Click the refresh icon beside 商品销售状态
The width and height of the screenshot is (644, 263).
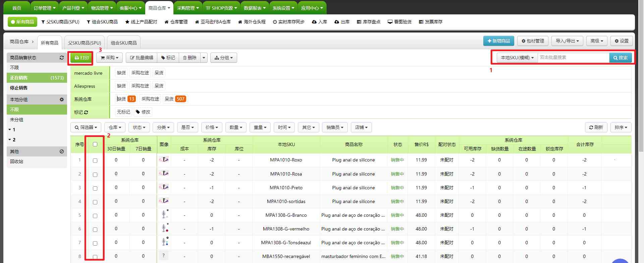[x=62, y=58]
